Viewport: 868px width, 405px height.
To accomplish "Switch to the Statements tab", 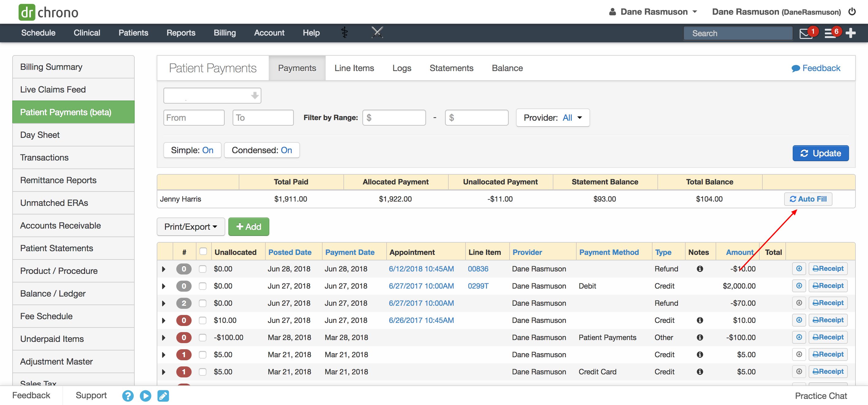I will (451, 68).
